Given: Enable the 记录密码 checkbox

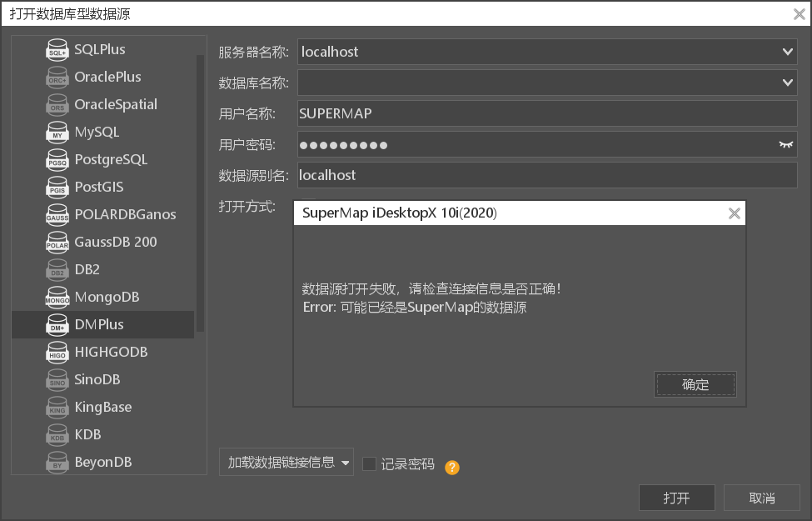Looking at the screenshot, I should coord(369,463).
